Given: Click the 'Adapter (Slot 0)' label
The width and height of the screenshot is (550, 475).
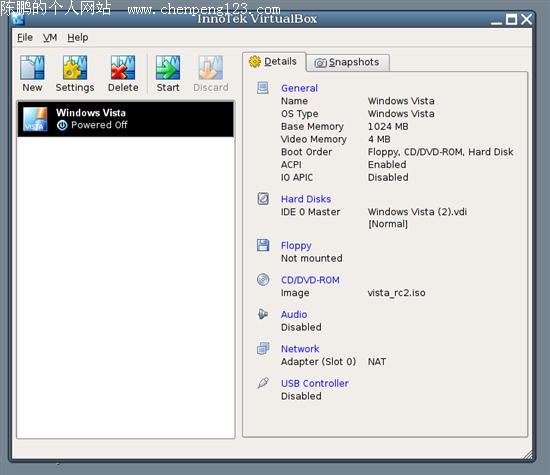Looking at the screenshot, I should point(318,362).
